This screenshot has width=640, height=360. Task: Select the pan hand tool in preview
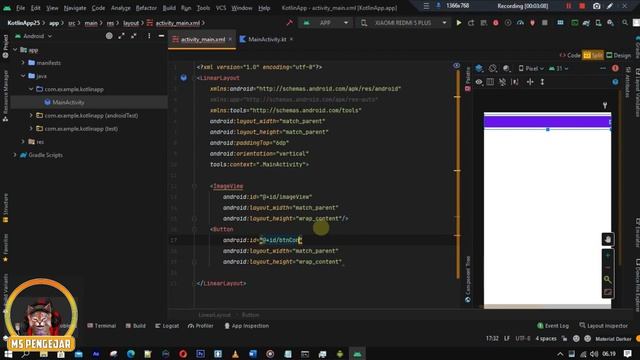pos(607,239)
